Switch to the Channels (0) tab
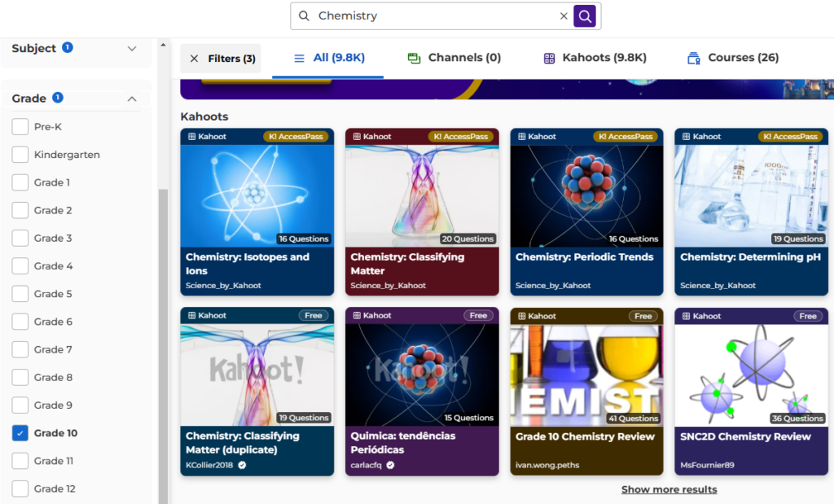This screenshot has height=504, width=834. point(454,58)
